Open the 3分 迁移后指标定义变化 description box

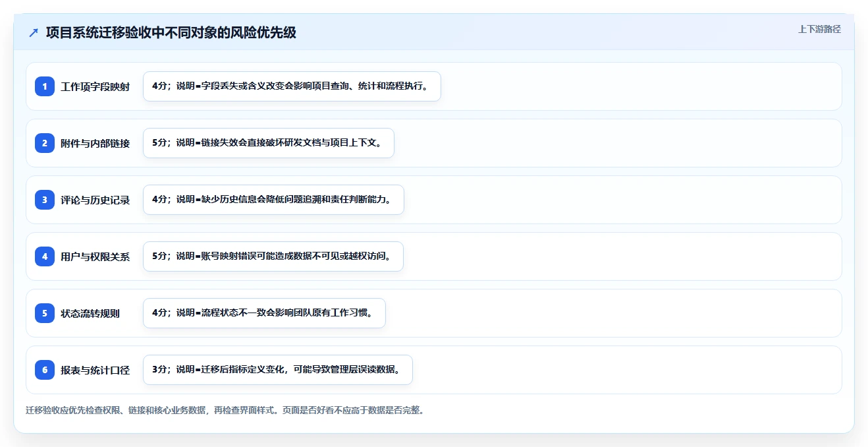tap(278, 370)
